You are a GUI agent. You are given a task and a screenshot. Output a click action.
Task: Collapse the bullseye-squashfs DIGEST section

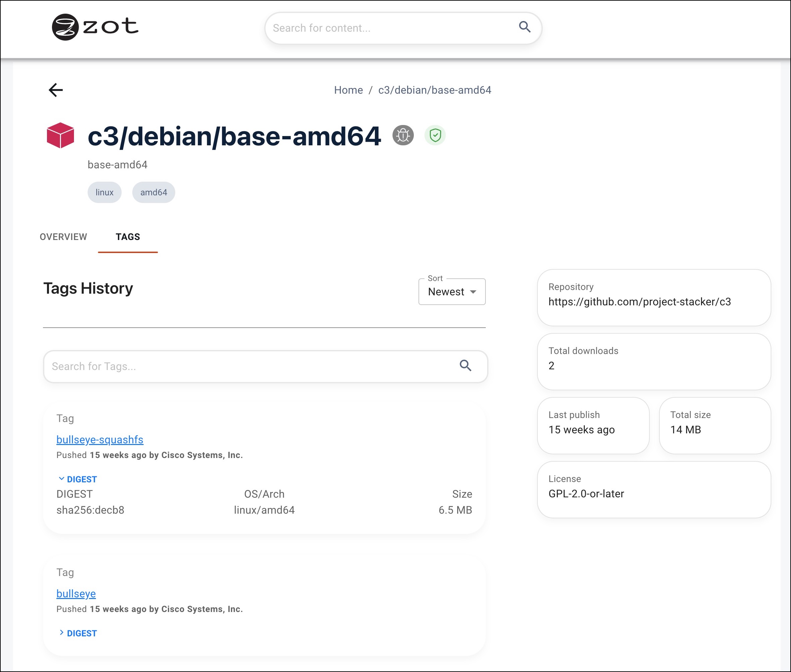[78, 479]
